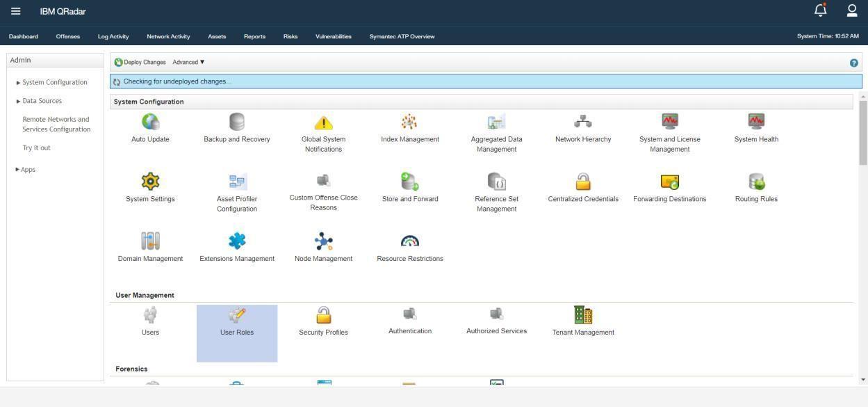Select Remote Networks and Services Configuration
The image size is (868, 407).
coord(56,125)
